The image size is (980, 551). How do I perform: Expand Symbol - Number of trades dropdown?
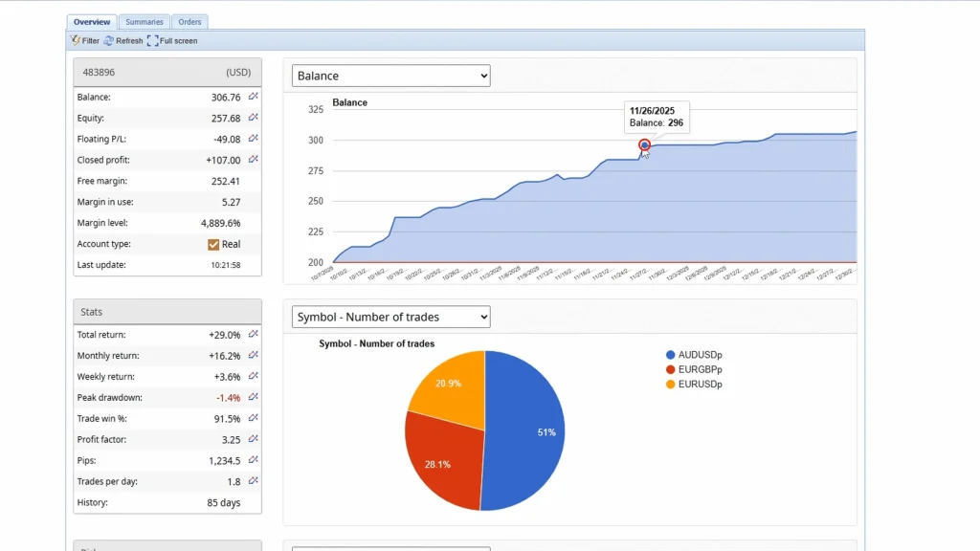click(x=390, y=317)
